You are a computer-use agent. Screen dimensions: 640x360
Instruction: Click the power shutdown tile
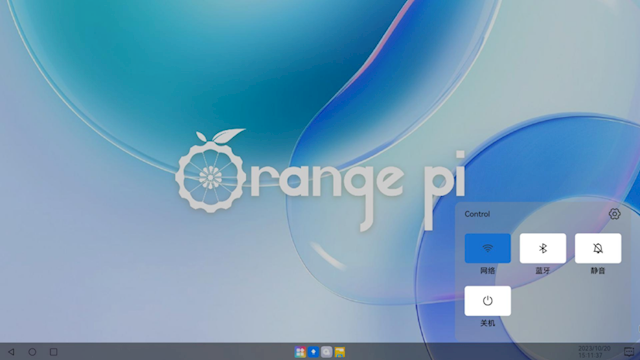coord(487,301)
